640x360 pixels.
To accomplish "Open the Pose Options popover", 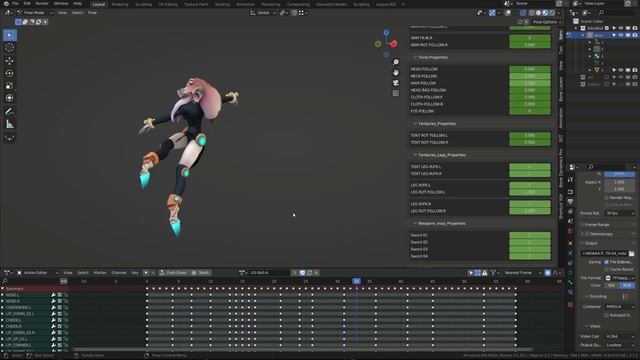I will pos(547,22).
